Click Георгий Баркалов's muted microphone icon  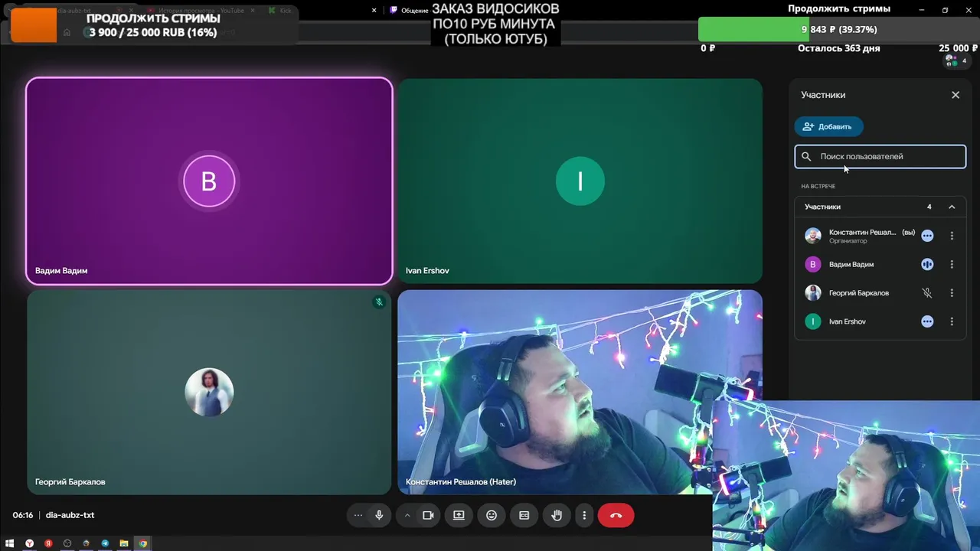tap(927, 293)
